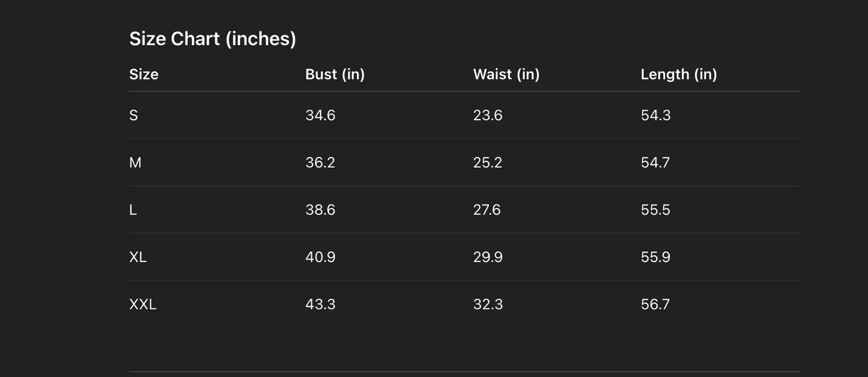Click waist value 25.2 for size M
Viewport: 868px width, 377px height.
pos(487,162)
